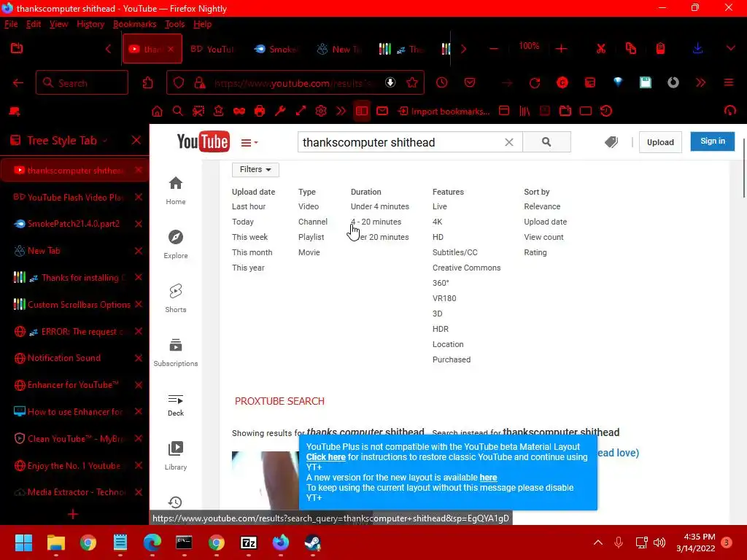Toggle the sidebar button in bookmarks toolbar
Viewport: 747px width, 560px height.
pos(362,112)
